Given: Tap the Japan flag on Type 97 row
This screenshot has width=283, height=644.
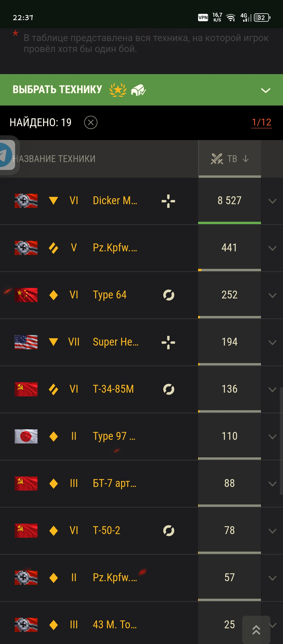Looking at the screenshot, I should (x=26, y=436).
